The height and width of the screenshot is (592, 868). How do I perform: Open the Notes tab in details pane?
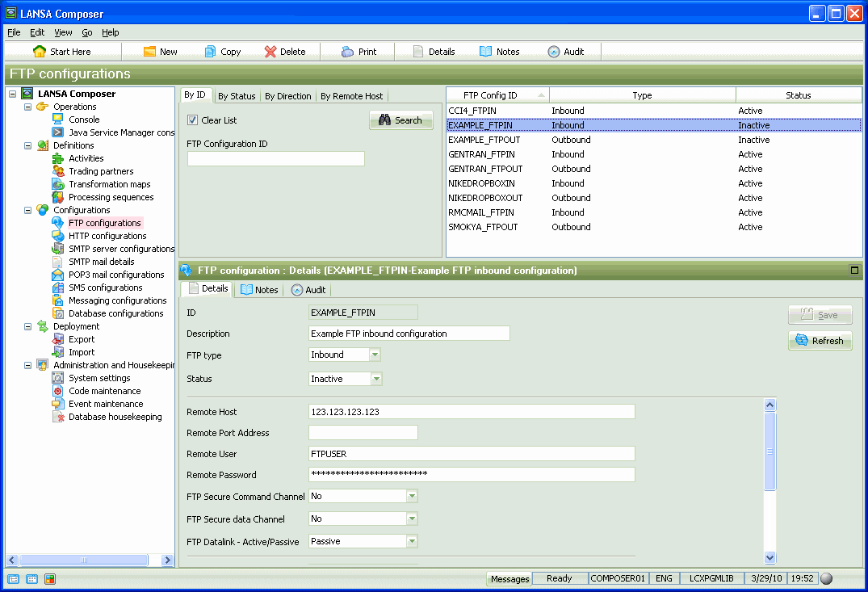[259, 288]
